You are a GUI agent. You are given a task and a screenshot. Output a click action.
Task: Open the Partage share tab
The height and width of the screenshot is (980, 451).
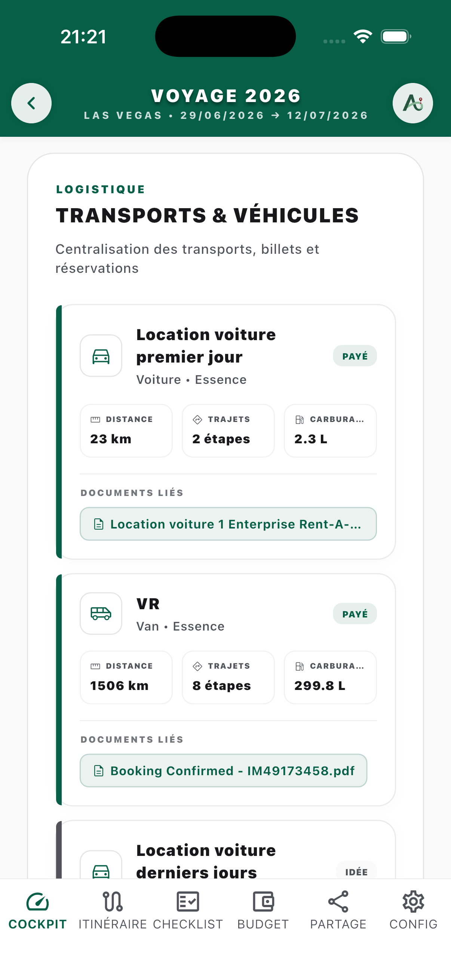[338, 911]
